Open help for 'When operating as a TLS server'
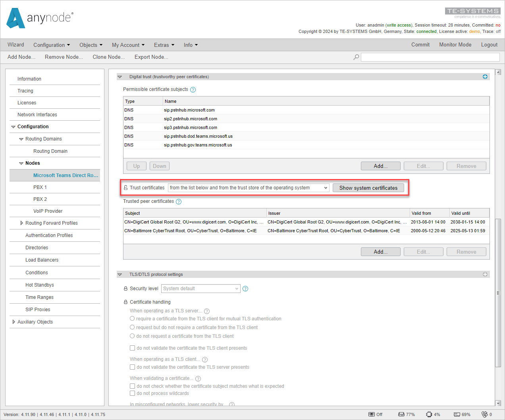 click(x=207, y=311)
